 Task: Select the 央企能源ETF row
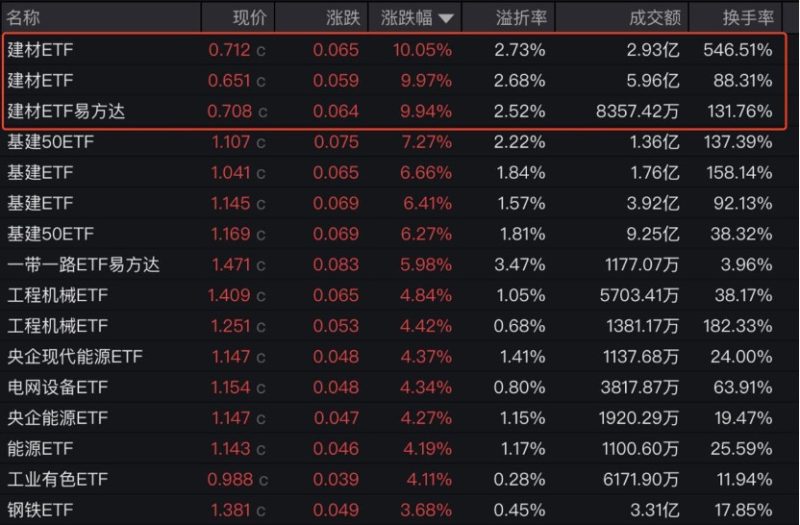click(x=391, y=418)
